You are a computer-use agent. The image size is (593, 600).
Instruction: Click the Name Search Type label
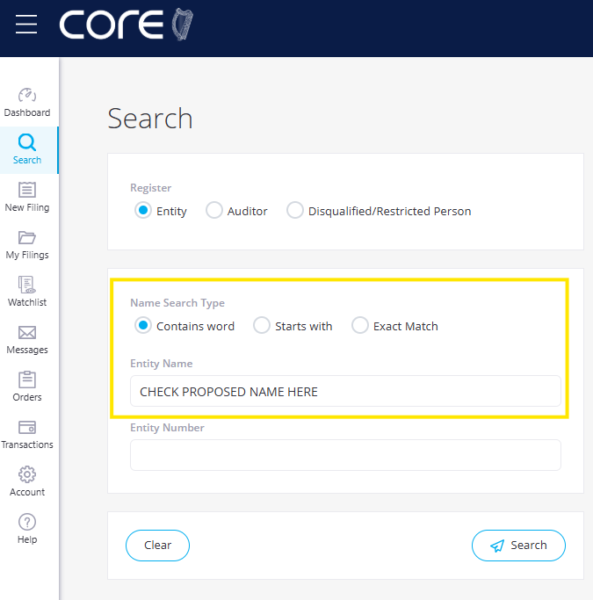click(x=178, y=303)
